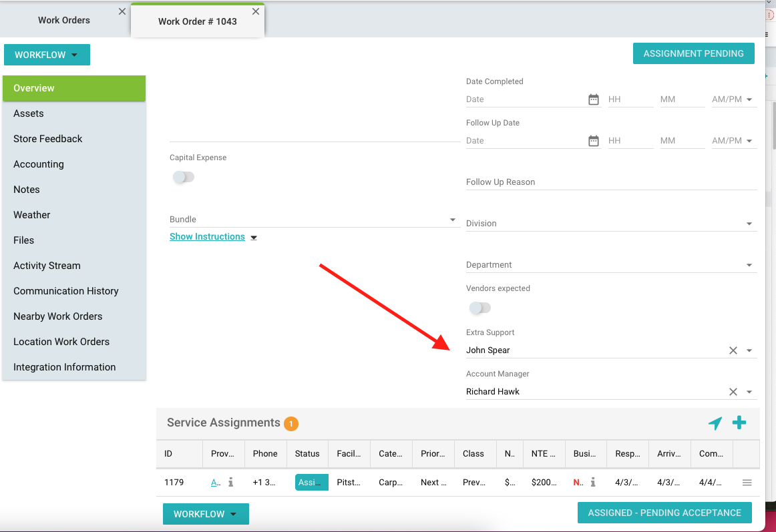Screen dimensions: 776x532
Task: Close the Work Orders tab
Action: tap(122, 11)
